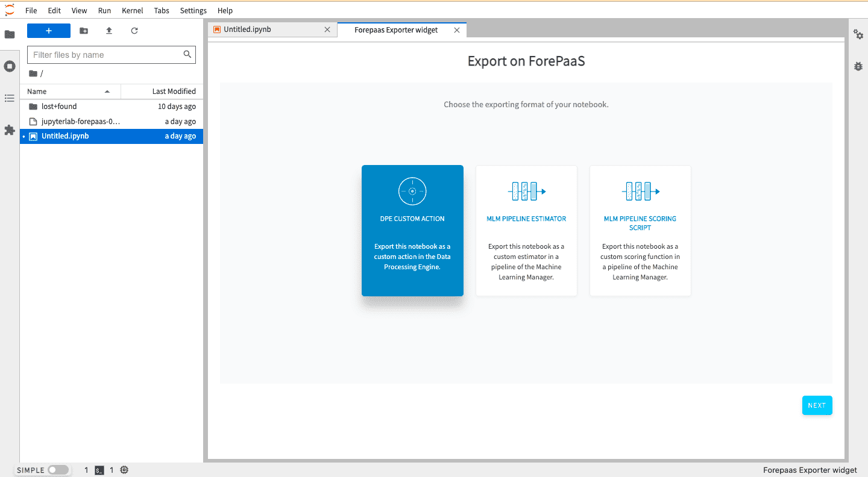This screenshot has width=868, height=477.
Task: Click terminal count '1' beside SIMPLE toggle
Action: pyautogui.click(x=86, y=470)
